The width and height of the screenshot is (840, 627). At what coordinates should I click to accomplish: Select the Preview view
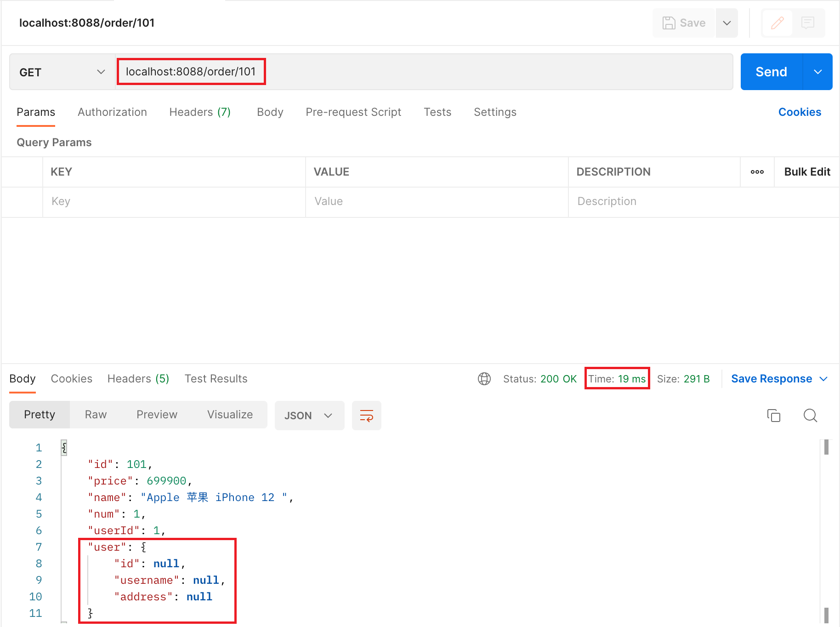click(157, 415)
